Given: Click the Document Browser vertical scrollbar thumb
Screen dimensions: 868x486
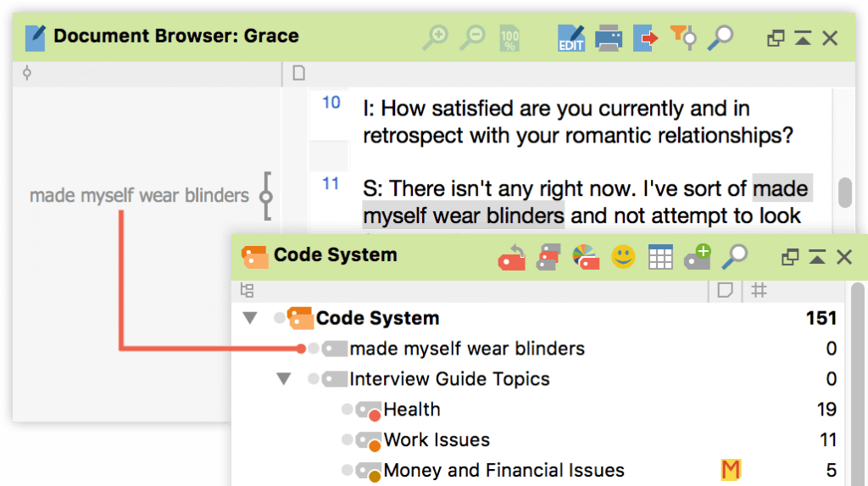Looking at the screenshot, I should click(x=845, y=193).
